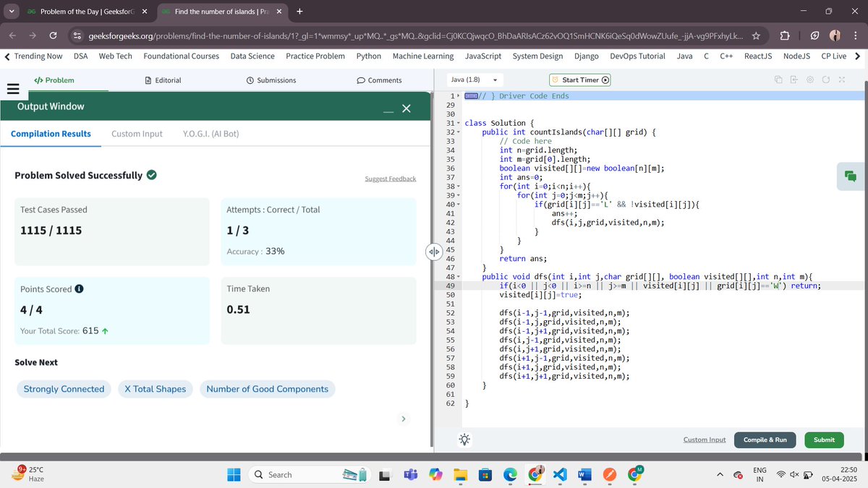
Task: Reload the page in browser
Action: (x=54, y=35)
